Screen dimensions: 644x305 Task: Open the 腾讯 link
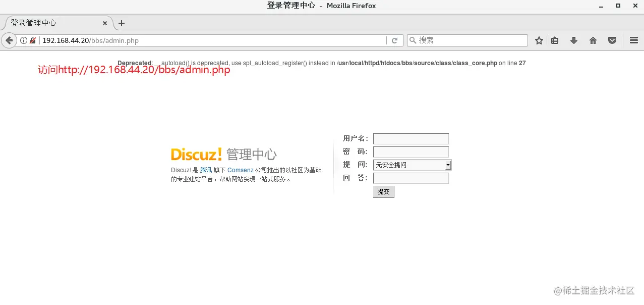point(206,170)
